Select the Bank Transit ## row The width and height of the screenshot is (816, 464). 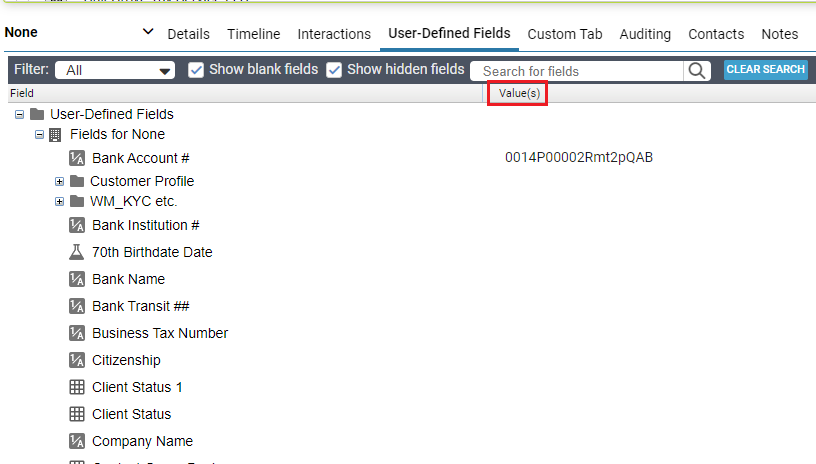141,306
